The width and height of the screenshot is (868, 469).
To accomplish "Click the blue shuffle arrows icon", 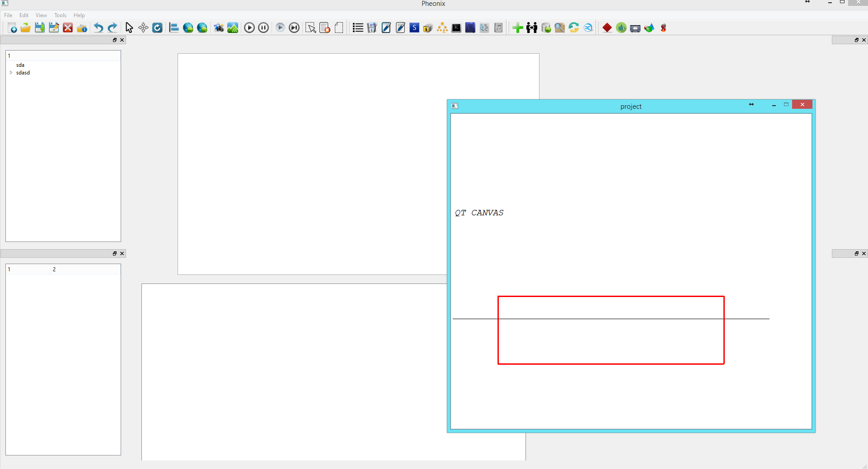I will [x=588, y=28].
